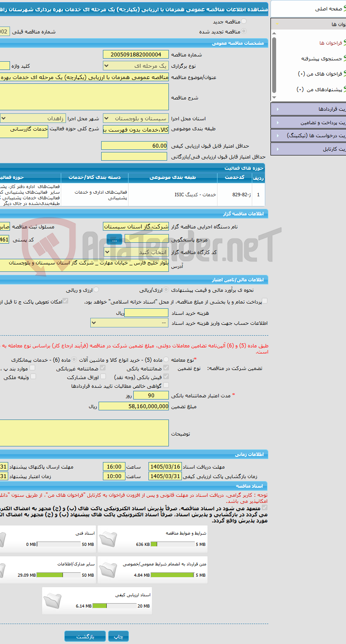Expand the درخواست ها (تیکتینگ) sidebar section
Screen dimensions: 346x644
(308, 135)
